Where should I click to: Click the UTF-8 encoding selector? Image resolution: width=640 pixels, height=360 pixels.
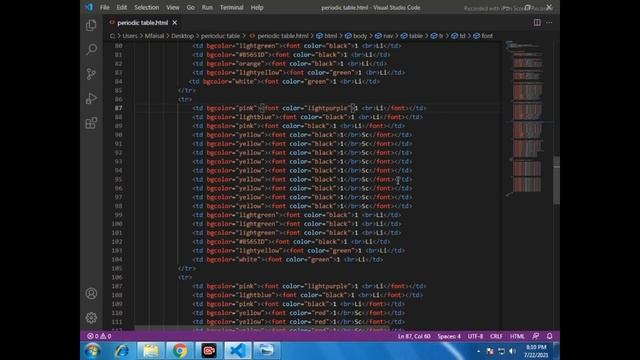(x=475, y=336)
